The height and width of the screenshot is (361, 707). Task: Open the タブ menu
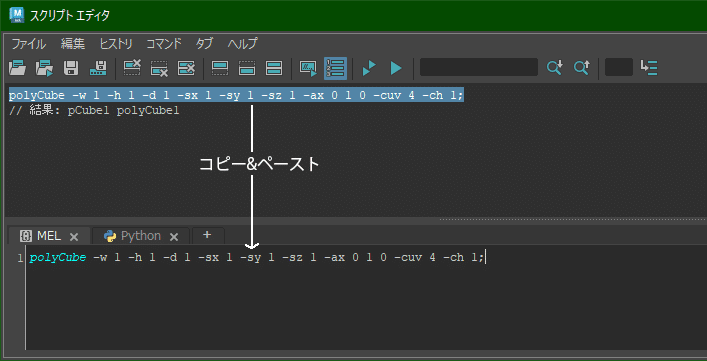point(204,44)
